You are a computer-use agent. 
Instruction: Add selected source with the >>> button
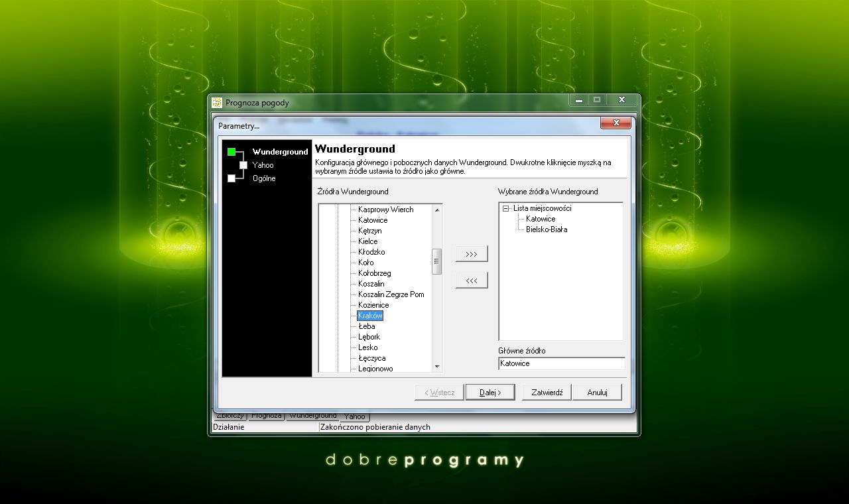point(472,254)
